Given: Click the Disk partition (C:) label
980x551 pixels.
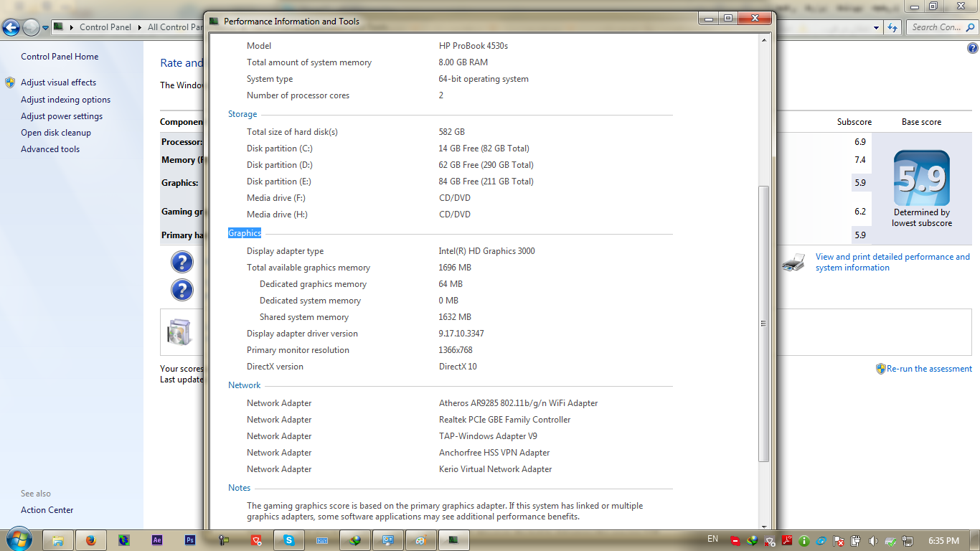Looking at the screenshot, I should point(280,149).
